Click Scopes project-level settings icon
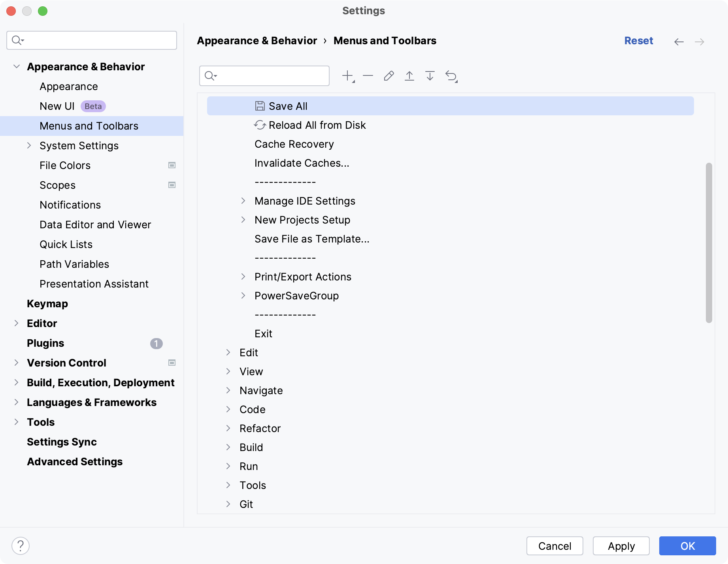The image size is (728, 564). pyautogui.click(x=172, y=185)
